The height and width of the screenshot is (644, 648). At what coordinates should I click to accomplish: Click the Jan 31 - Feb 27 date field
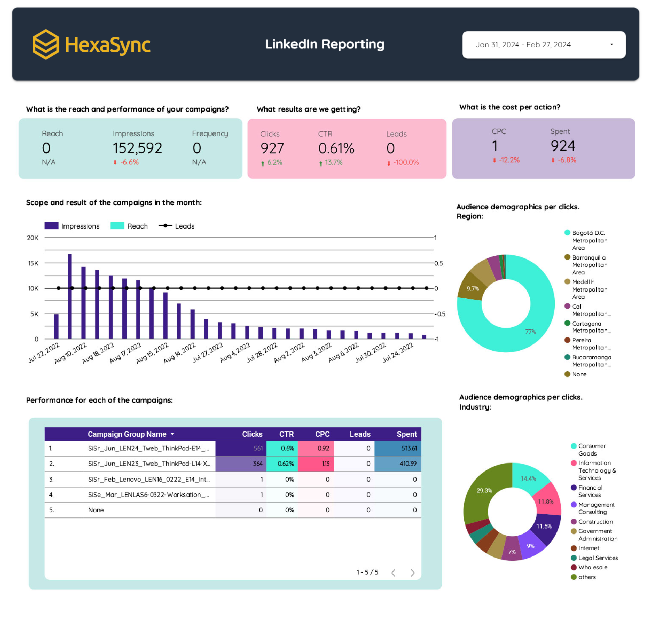pos(523,45)
